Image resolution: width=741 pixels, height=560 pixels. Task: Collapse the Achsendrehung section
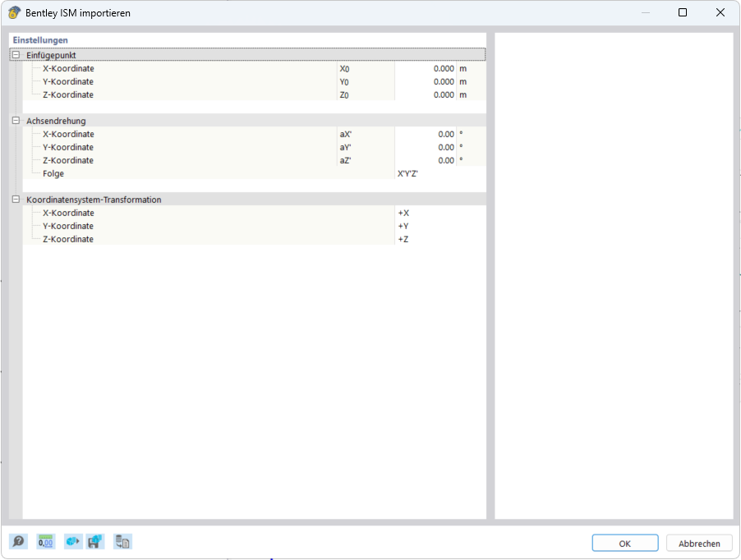click(x=16, y=121)
